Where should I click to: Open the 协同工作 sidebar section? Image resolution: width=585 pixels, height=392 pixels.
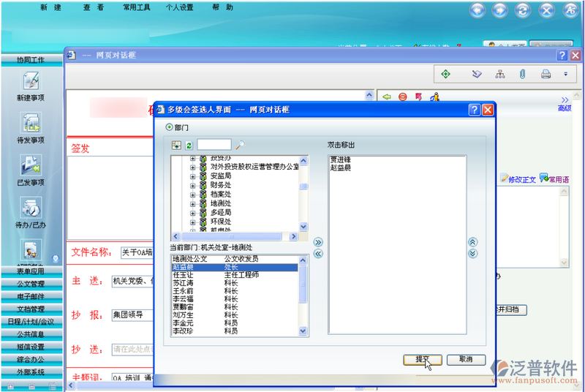point(31,60)
